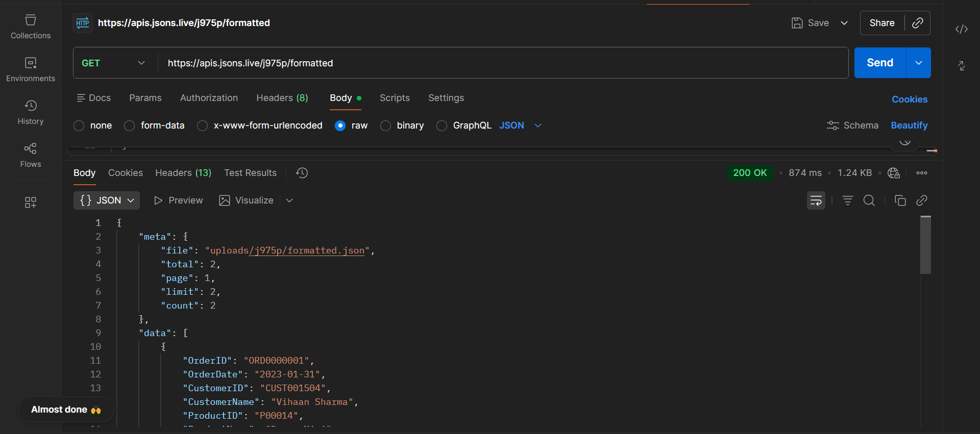Screen dimensions: 980x434
Task: Expand the Send button options arrow
Action: [x=919, y=63]
